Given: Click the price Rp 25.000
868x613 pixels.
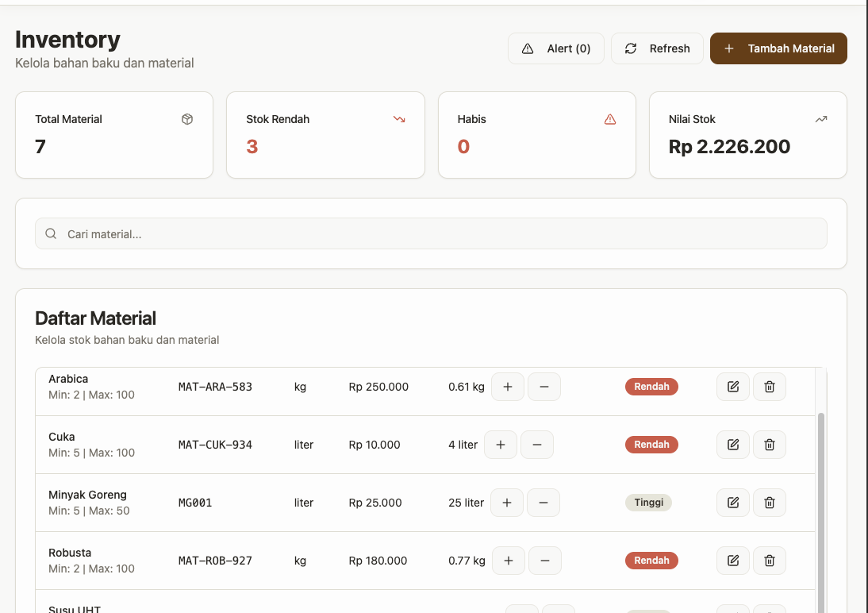Looking at the screenshot, I should pos(375,503).
